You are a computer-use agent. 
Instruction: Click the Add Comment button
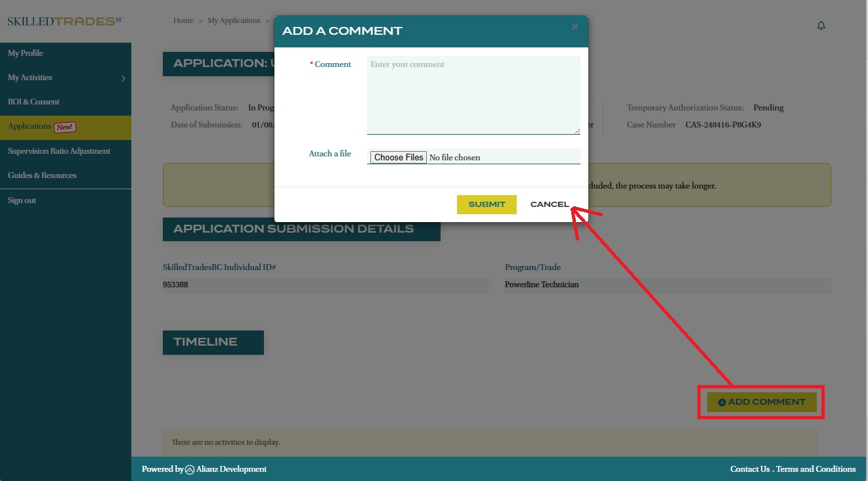click(762, 402)
